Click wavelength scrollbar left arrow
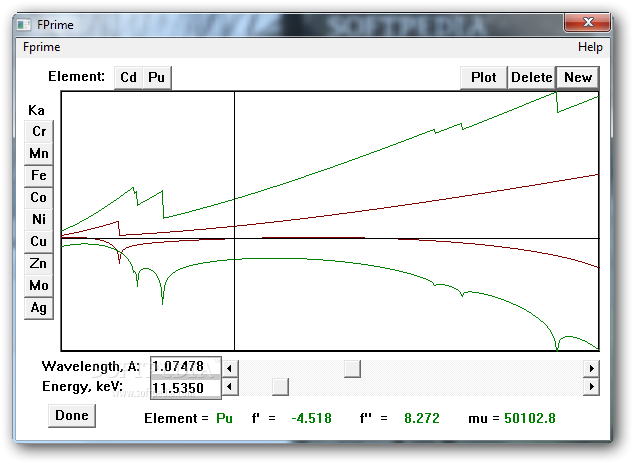634x464 pixels. click(x=230, y=369)
